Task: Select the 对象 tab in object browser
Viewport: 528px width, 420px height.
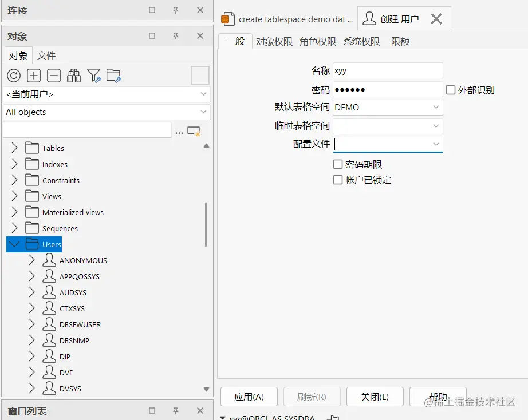Action: [18, 56]
